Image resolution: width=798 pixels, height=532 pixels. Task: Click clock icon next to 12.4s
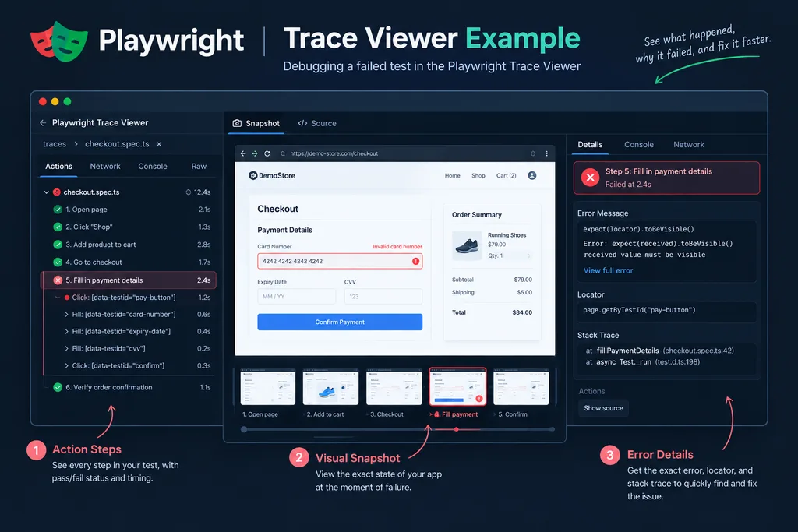coord(189,192)
